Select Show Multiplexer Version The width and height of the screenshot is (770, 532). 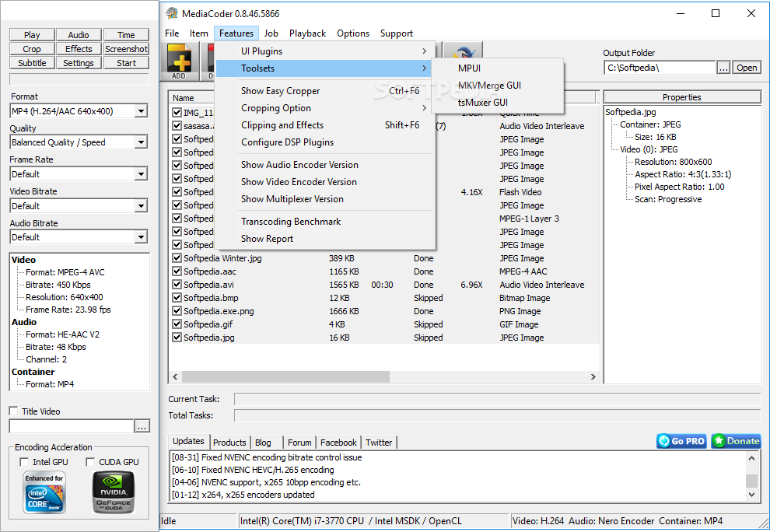(325, 199)
